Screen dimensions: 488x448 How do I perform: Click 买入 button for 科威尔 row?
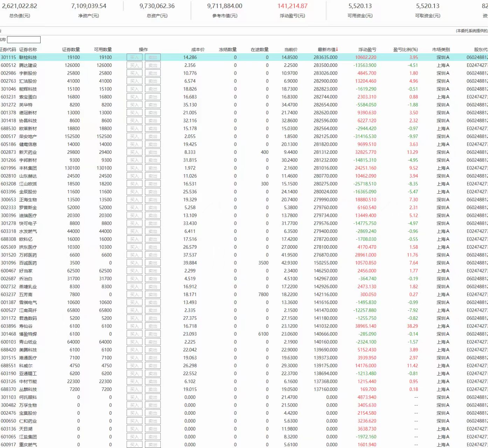point(134,366)
